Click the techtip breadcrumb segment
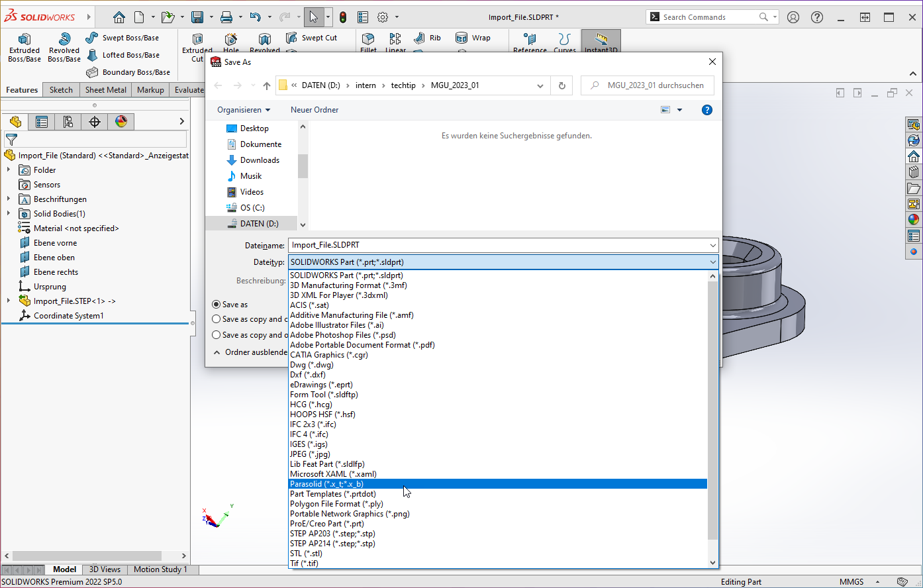The width and height of the screenshot is (923, 588). (403, 85)
